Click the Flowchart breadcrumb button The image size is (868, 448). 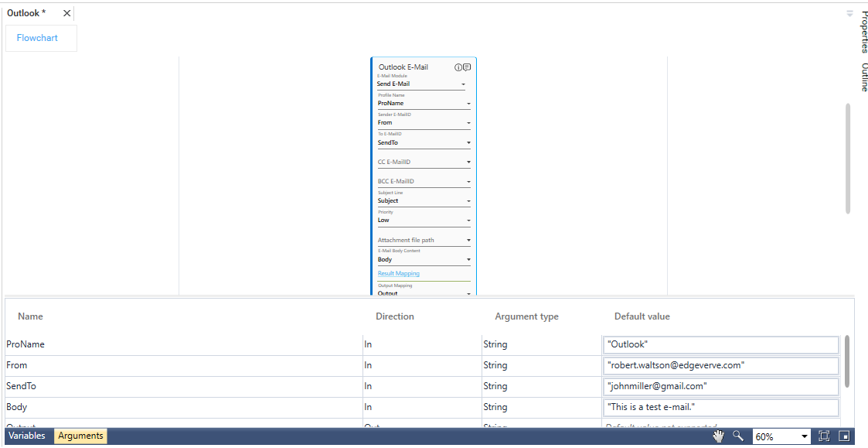pyautogui.click(x=37, y=38)
